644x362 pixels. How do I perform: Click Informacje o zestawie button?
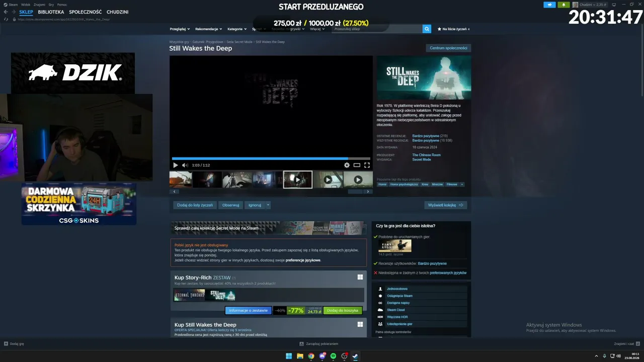pos(249,311)
